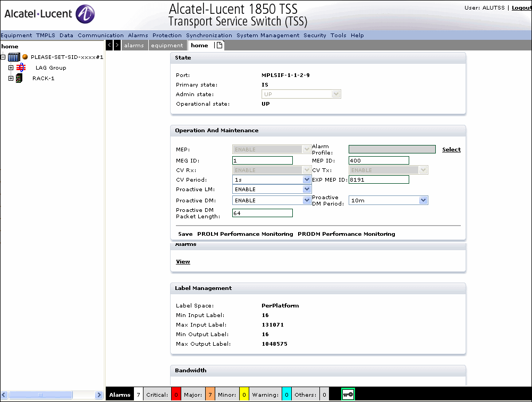The width and height of the screenshot is (532, 402).
Task: Click the Logout link
Action: [x=521, y=8]
